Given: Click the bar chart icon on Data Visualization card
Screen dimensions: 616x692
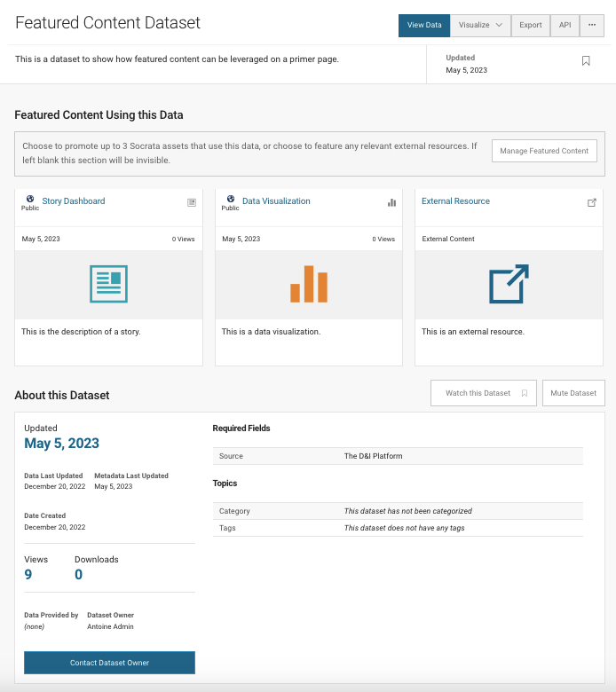Looking at the screenshot, I should [x=391, y=202].
